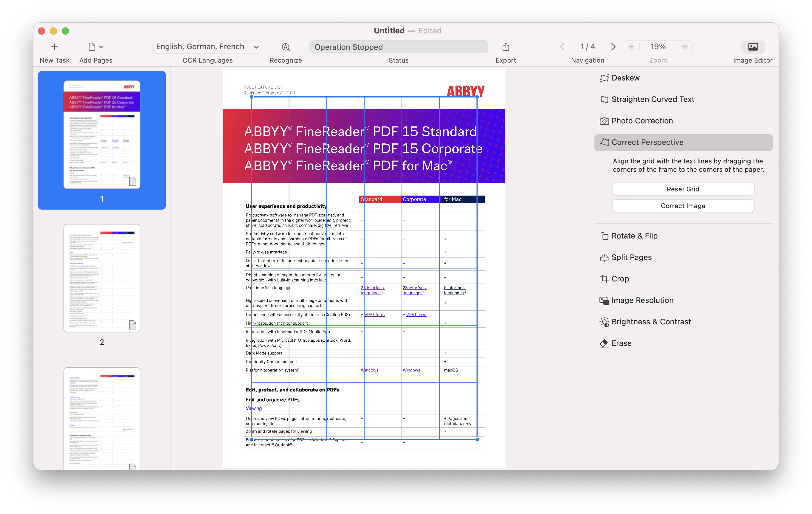This screenshot has width=812, height=514.
Task: Click the Reset Grid button
Action: 682,189
